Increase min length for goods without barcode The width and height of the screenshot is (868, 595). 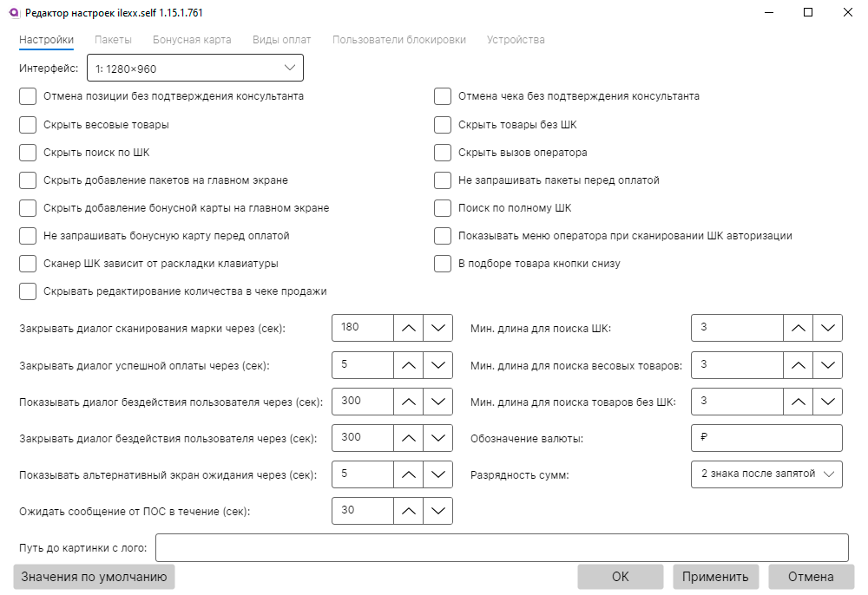(798, 401)
